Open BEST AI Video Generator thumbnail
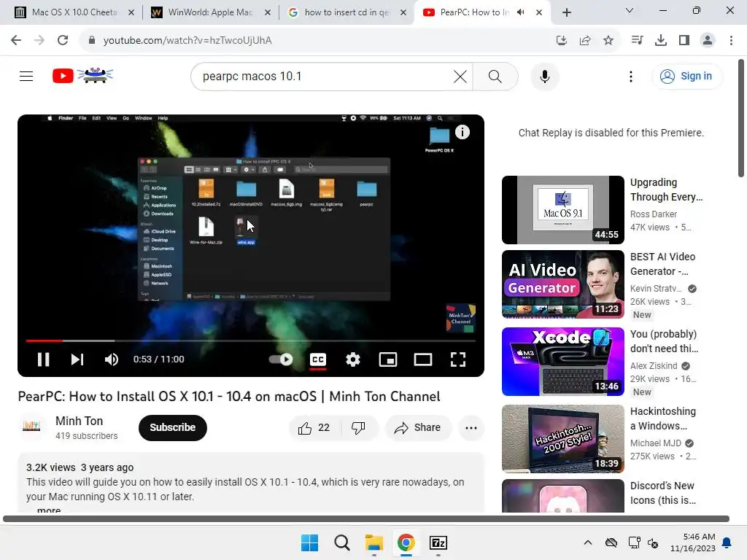This screenshot has height=560, width=747. 562,284
